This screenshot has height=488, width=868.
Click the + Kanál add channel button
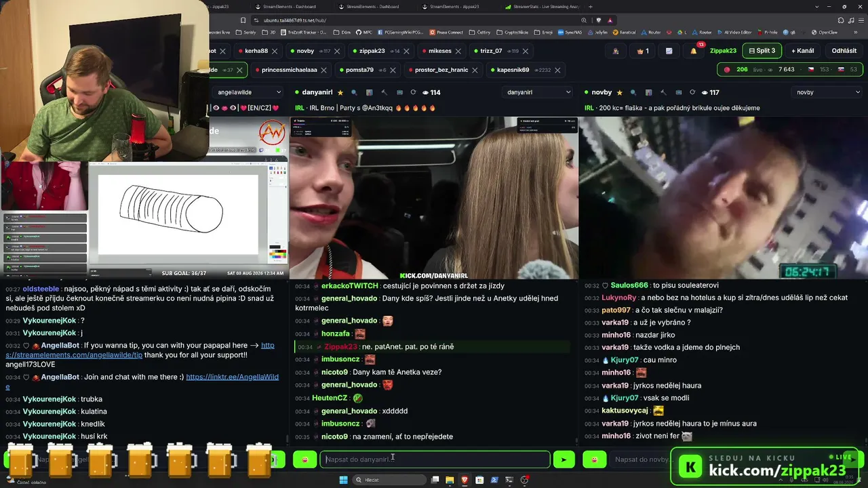pyautogui.click(x=803, y=51)
